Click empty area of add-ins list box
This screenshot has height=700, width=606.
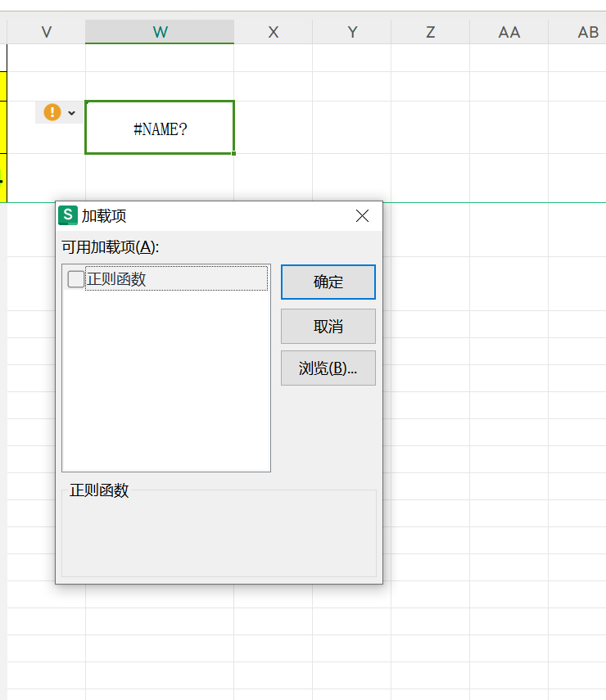tap(166, 381)
